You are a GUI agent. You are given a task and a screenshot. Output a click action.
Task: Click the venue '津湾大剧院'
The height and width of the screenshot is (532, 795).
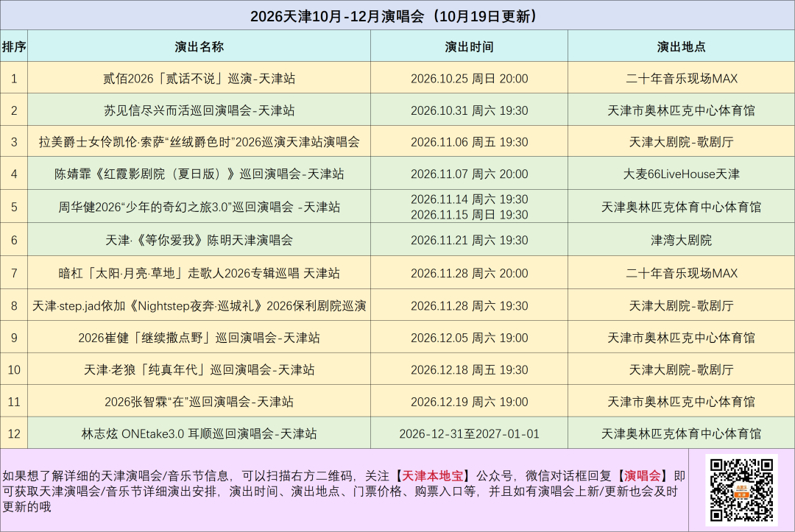click(x=681, y=240)
